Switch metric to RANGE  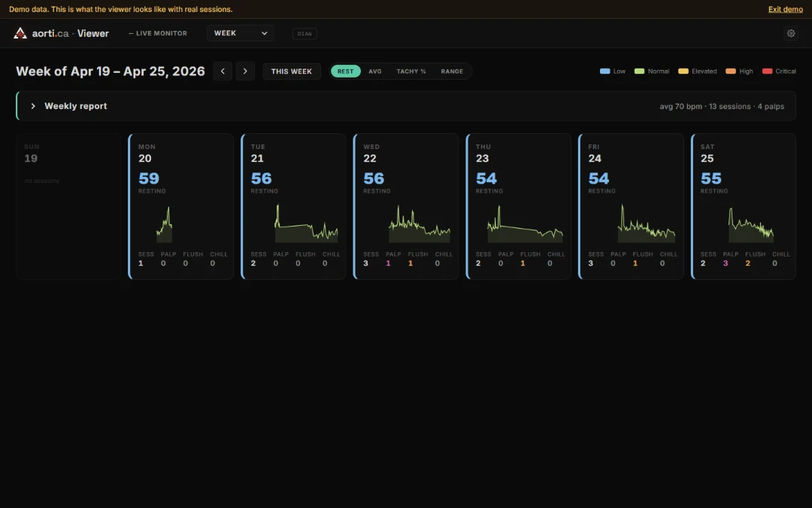coord(452,71)
